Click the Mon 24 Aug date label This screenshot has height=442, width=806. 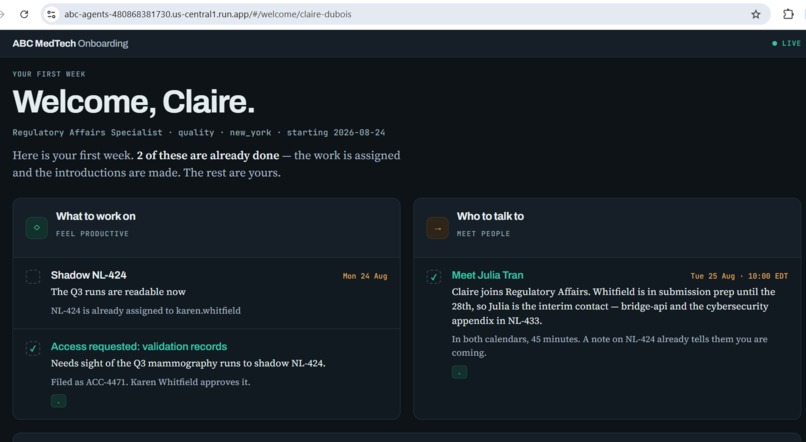point(365,276)
